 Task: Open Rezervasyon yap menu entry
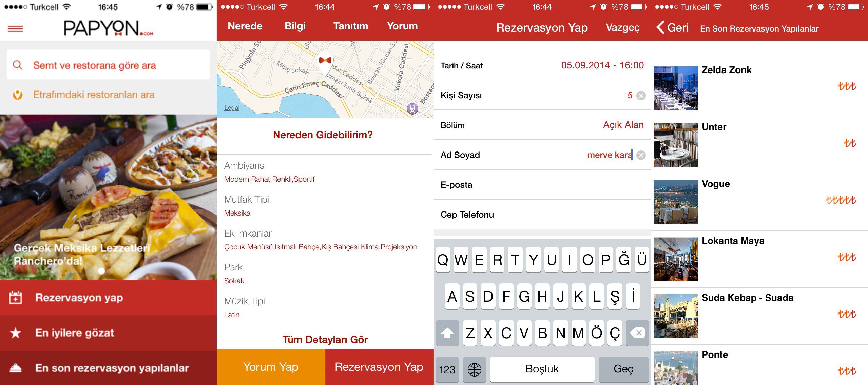tap(108, 297)
